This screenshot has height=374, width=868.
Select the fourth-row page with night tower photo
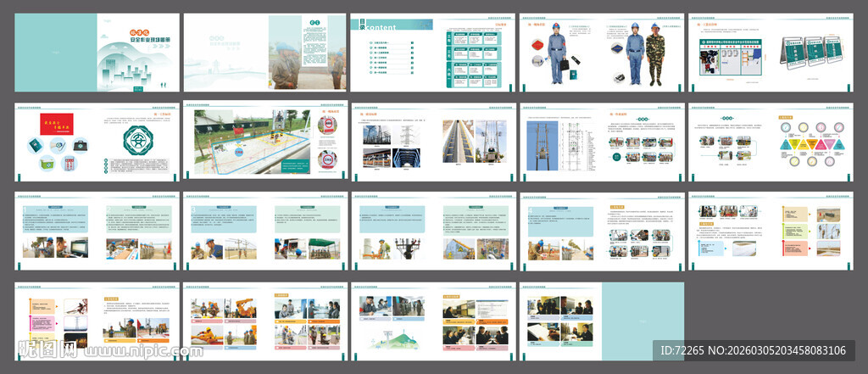tap(97, 321)
